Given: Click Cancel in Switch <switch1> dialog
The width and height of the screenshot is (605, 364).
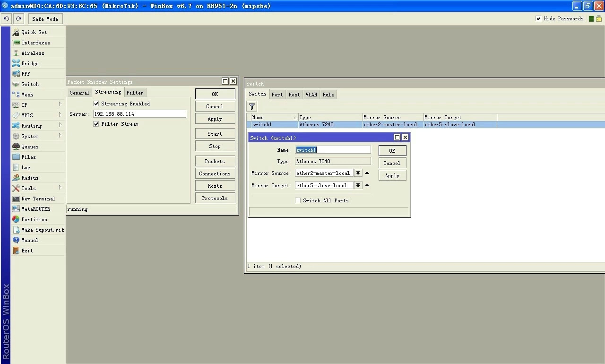Looking at the screenshot, I should point(392,163).
